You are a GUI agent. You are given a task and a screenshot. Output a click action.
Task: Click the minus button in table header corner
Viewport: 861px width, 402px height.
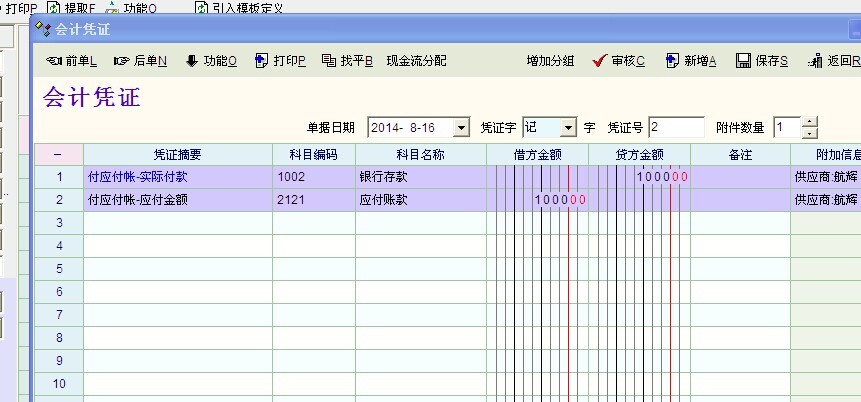[58, 155]
